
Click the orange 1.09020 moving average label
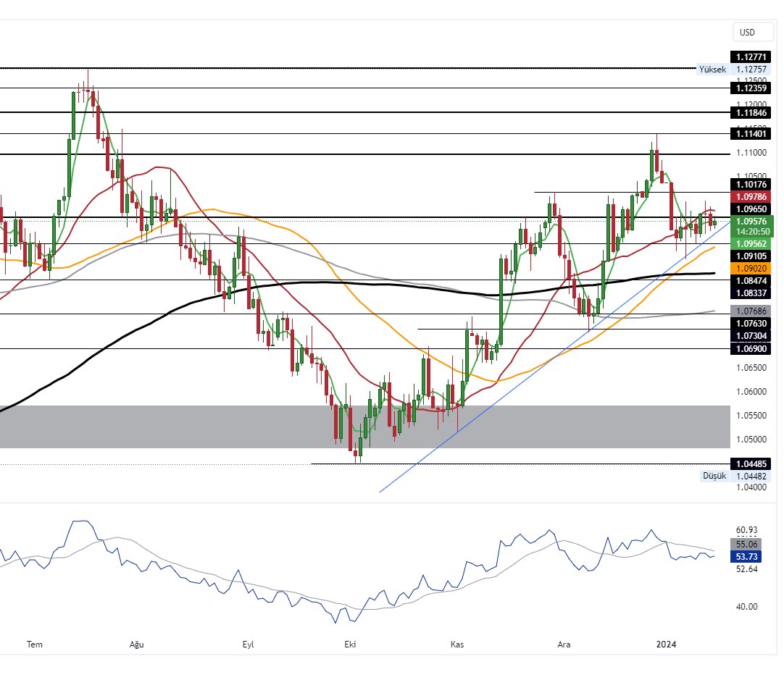pos(751,268)
